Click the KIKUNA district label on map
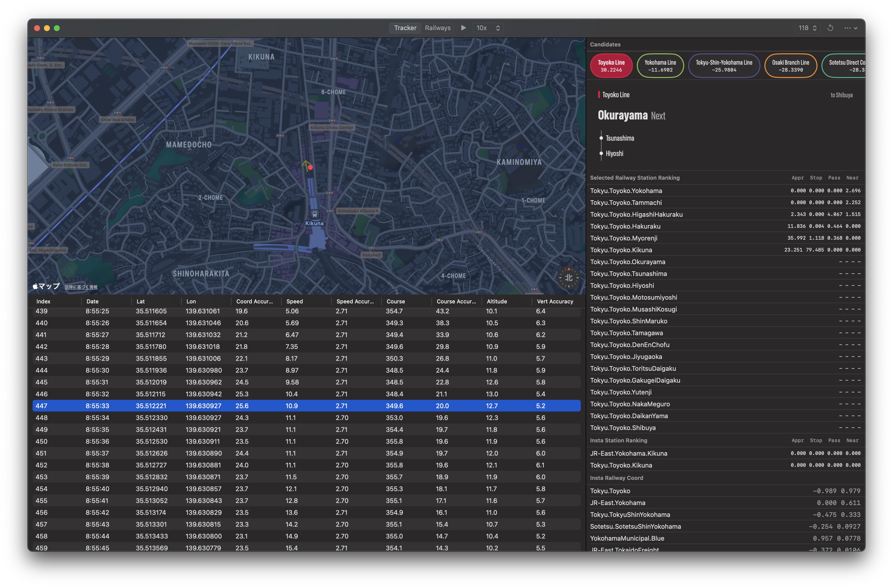The width and height of the screenshot is (893, 588). point(261,57)
